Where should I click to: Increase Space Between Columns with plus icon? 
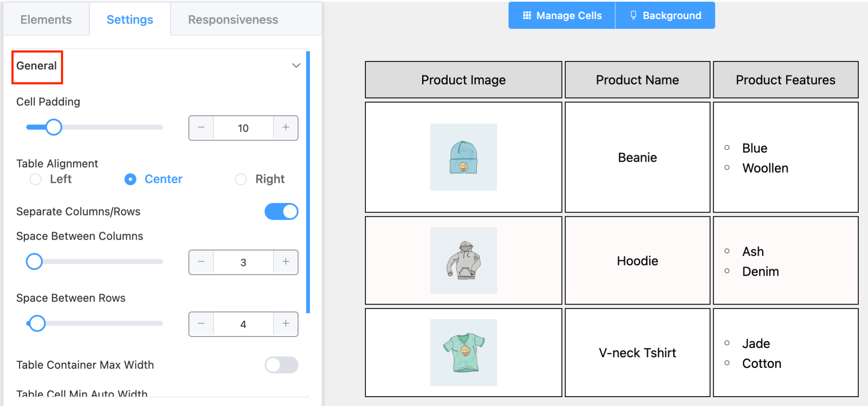pyautogui.click(x=286, y=262)
